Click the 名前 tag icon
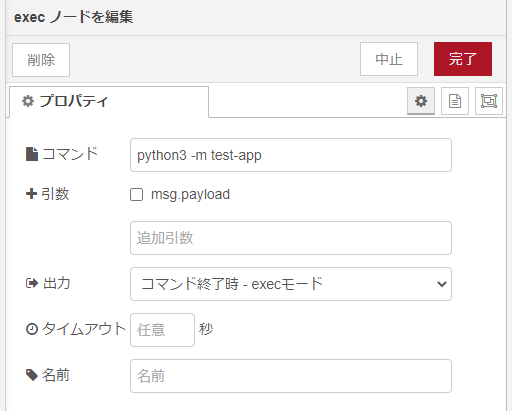 click(32, 375)
